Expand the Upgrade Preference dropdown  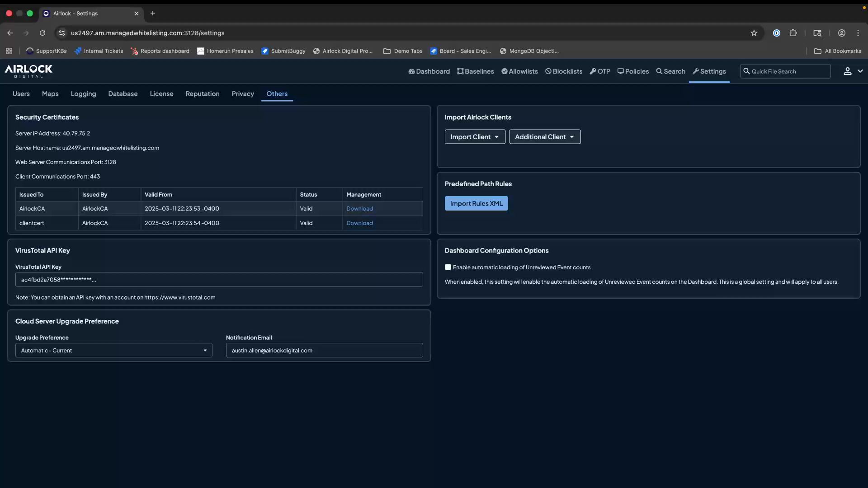(x=113, y=350)
